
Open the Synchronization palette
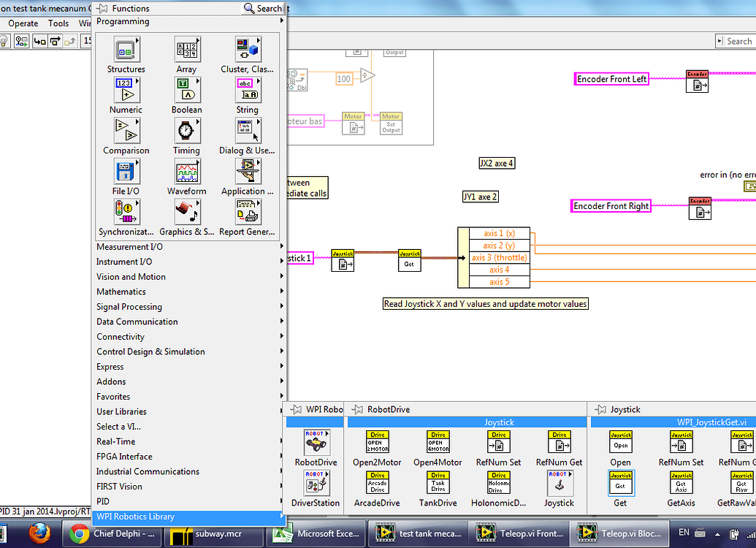click(x=126, y=212)
